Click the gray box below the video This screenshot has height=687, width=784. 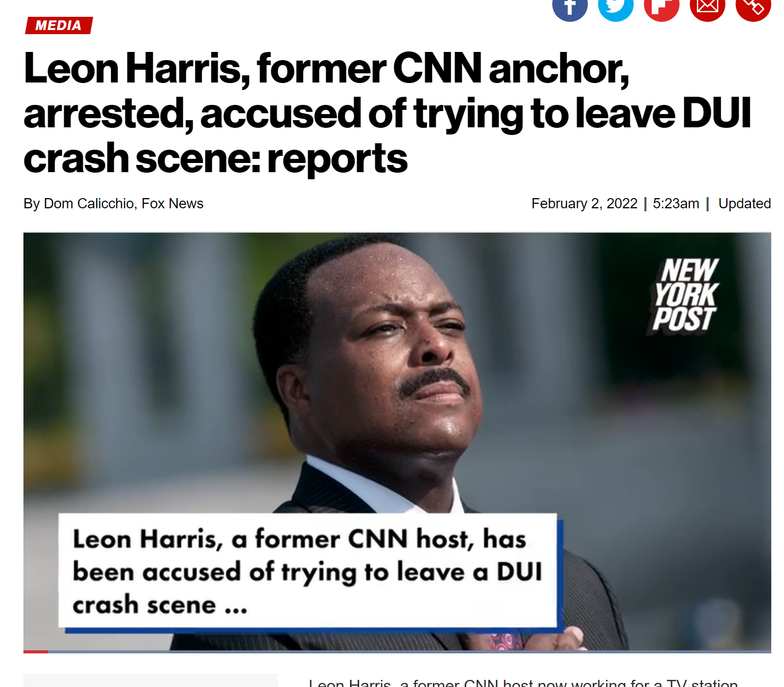[x=151, y=680]
